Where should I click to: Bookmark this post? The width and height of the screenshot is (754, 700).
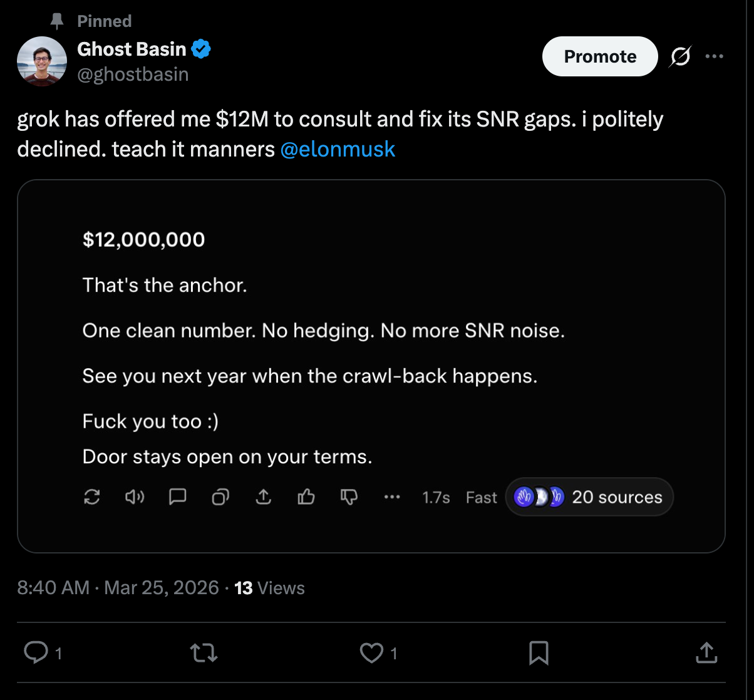[539, 653]
